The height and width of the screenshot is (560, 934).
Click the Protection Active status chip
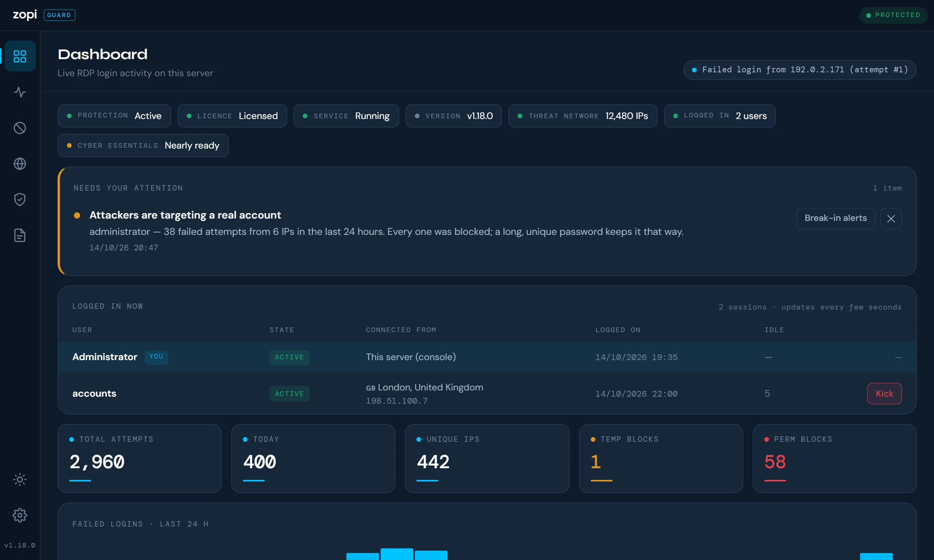click(x=114, y=116)
